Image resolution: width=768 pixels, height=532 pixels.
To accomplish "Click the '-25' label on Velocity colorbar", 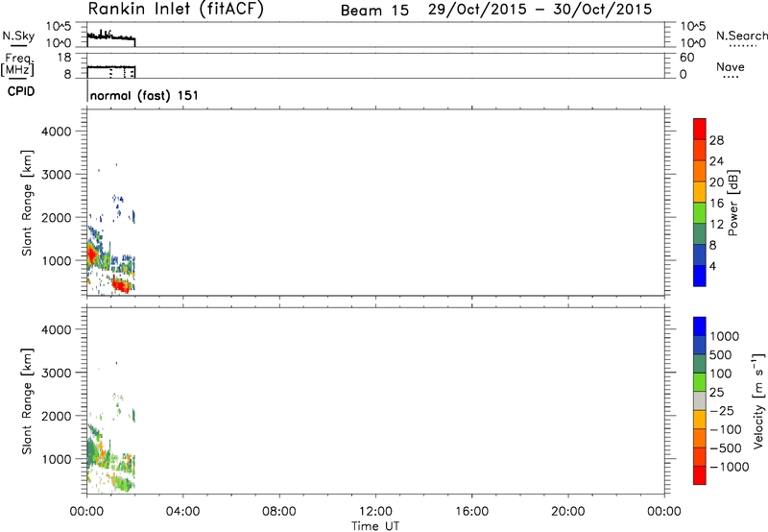I will (x=722, y=411).
